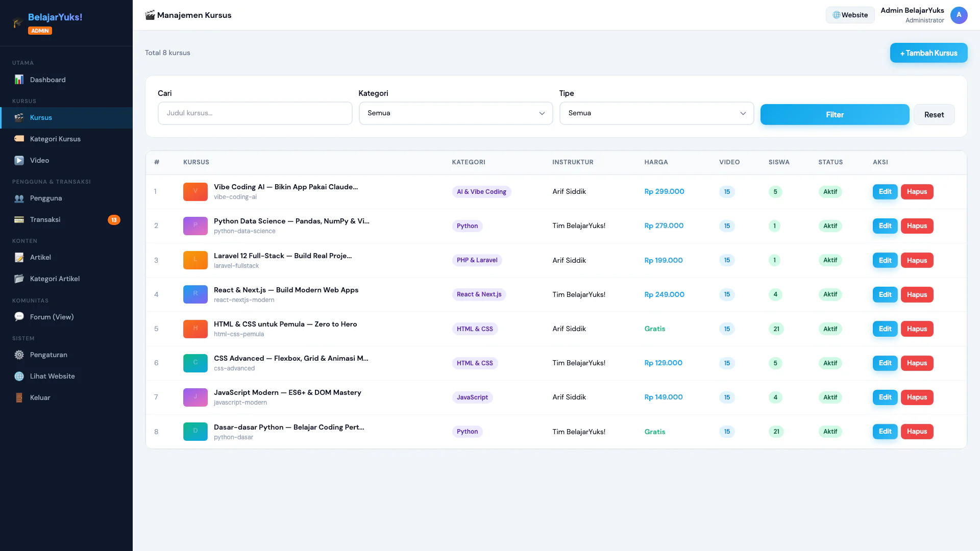Open the Pengguna menu label
The height and width of the screenshot is (551, 980).
pos(46,198)
